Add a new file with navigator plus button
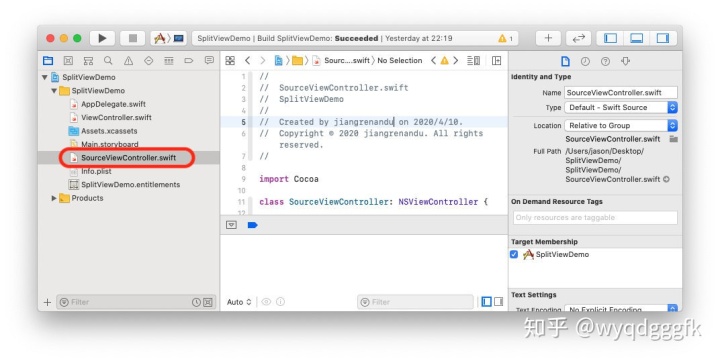 [47, 302]
